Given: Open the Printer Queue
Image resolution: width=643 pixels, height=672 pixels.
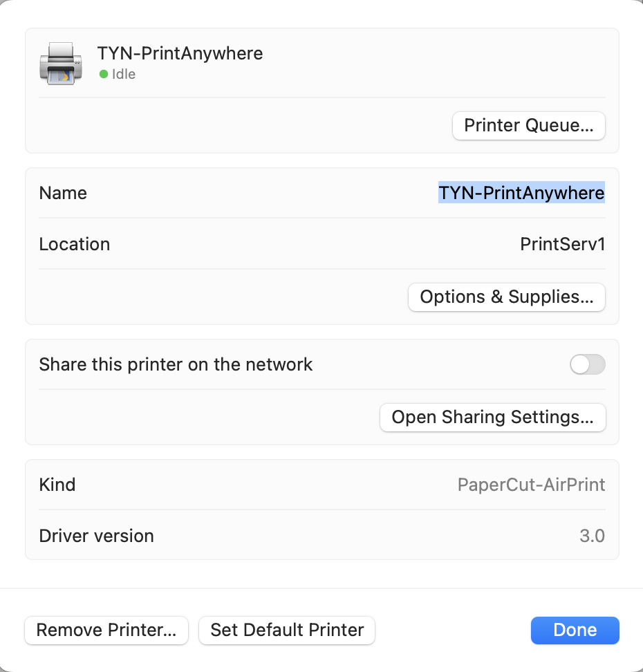Looking at the screenshot, I should pyautogui.click(x=528, y=126).
